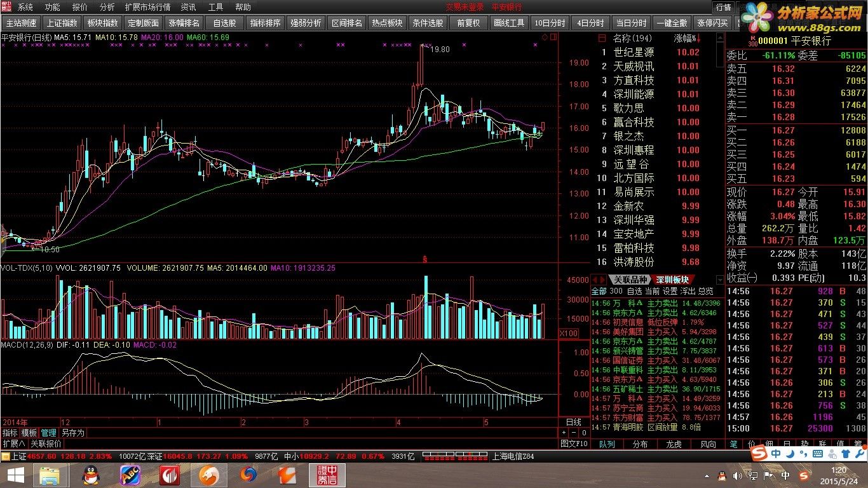Open the orange bird taskbar app
The image size is (868, 488).
288,475
